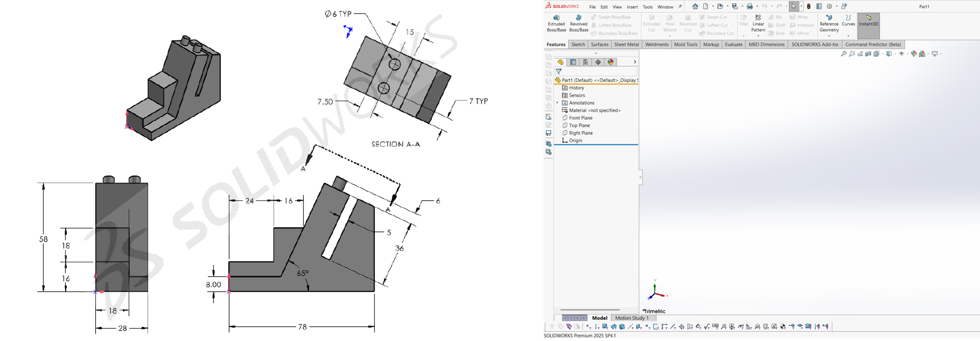Click the Lofted Boss/Base button
This screenshot has width=980, height=341.
click(x=611, y=25)
